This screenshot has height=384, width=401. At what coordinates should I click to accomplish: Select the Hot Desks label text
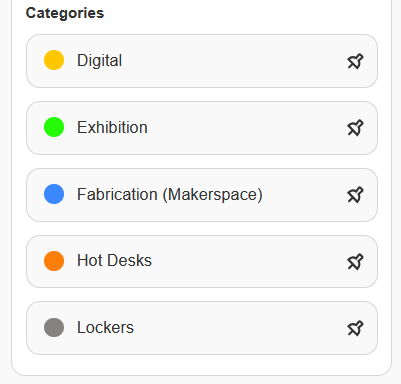point(114,260)
